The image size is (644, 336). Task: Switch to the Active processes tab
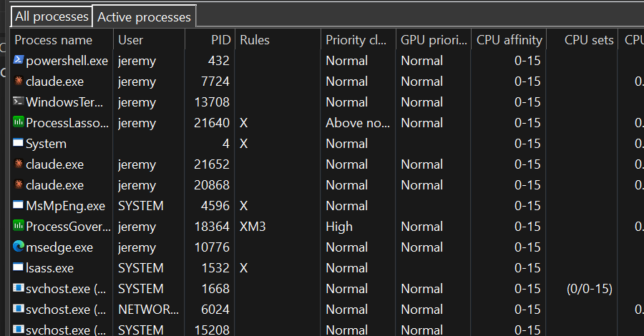click(144, 17)
